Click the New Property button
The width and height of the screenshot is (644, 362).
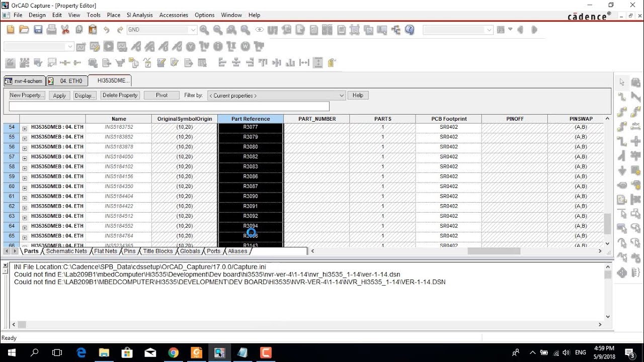tap(27, 96)
